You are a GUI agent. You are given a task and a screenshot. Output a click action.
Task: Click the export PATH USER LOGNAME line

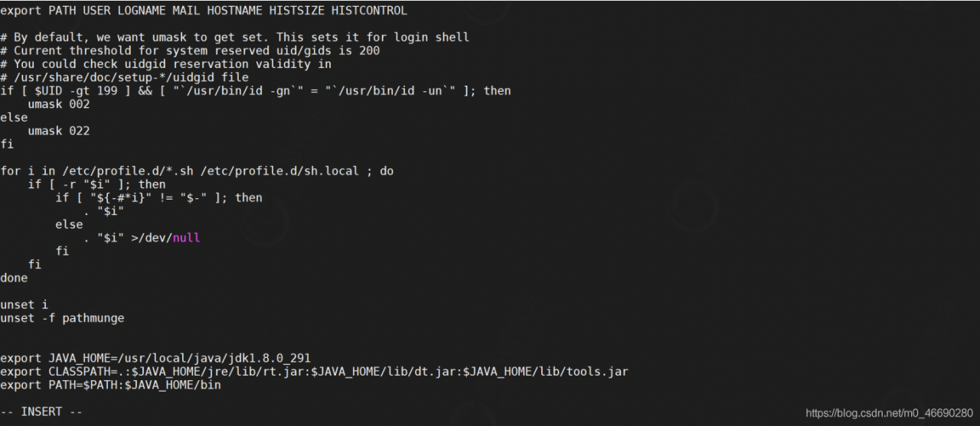[x=204, y=11]
